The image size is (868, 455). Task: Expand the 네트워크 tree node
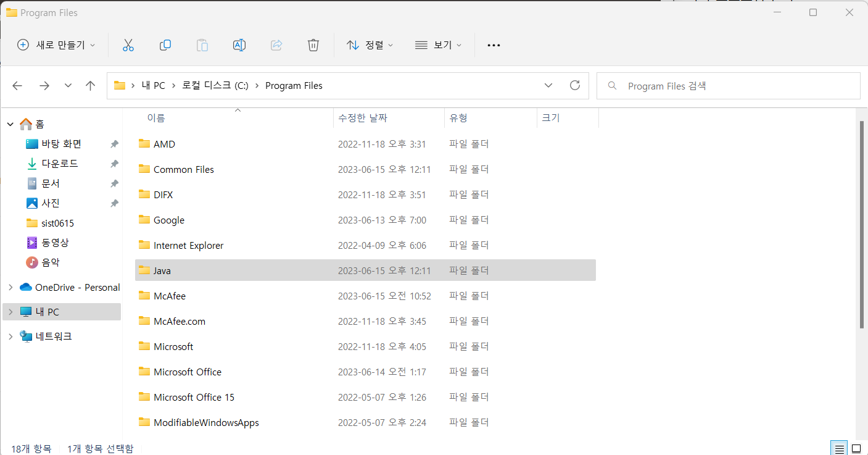[x=10, y=336]
